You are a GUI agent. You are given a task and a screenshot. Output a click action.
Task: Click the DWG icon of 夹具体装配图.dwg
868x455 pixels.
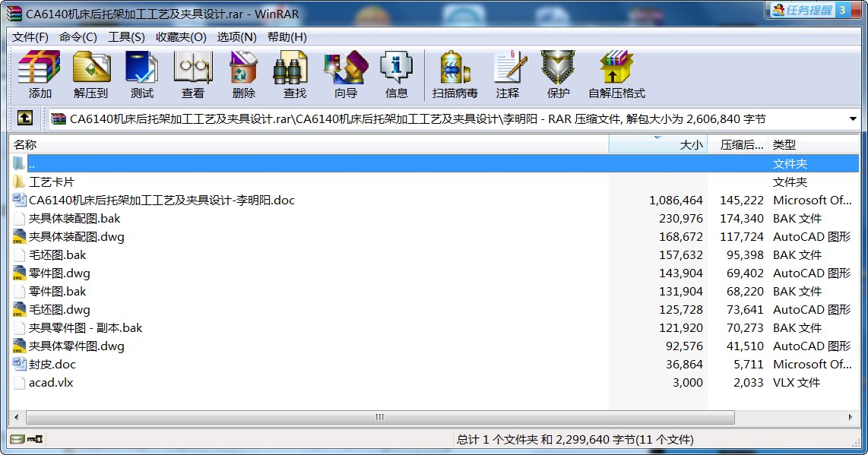19,236
